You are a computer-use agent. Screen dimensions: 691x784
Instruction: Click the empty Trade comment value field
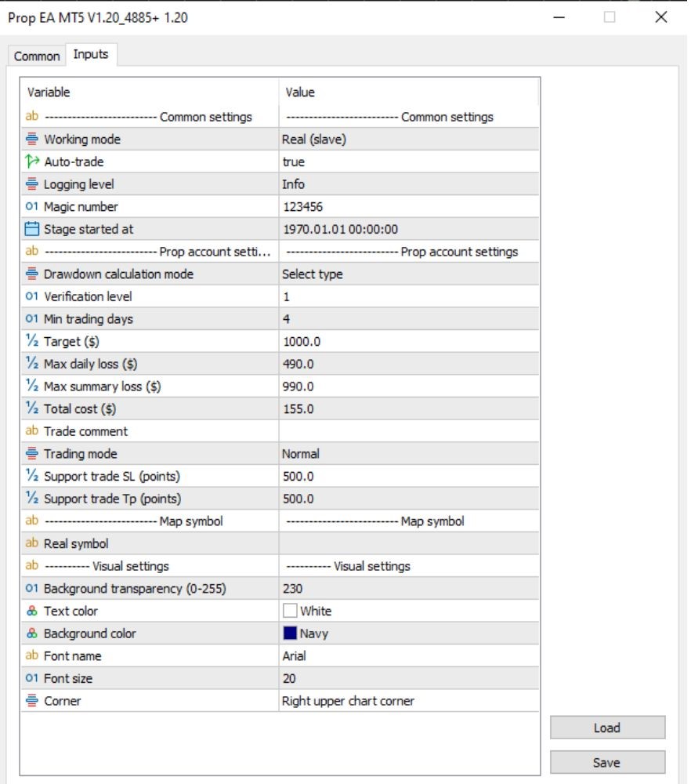(409, 431)
